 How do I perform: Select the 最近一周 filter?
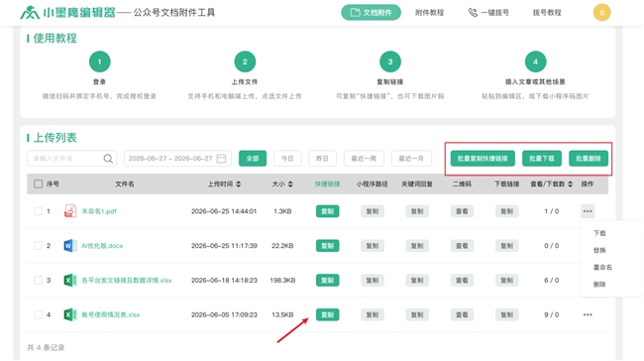coord(364,159)
